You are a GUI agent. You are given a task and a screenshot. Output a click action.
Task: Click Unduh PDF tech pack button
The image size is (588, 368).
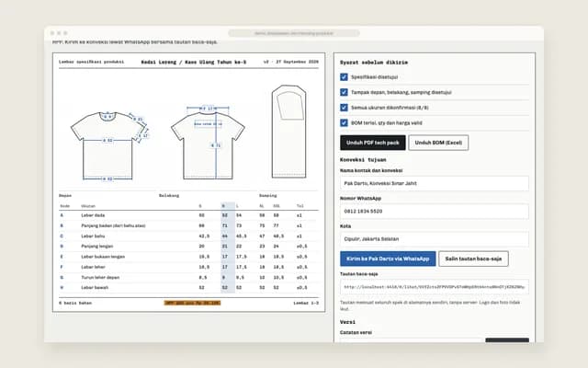(x=373, y=143)
